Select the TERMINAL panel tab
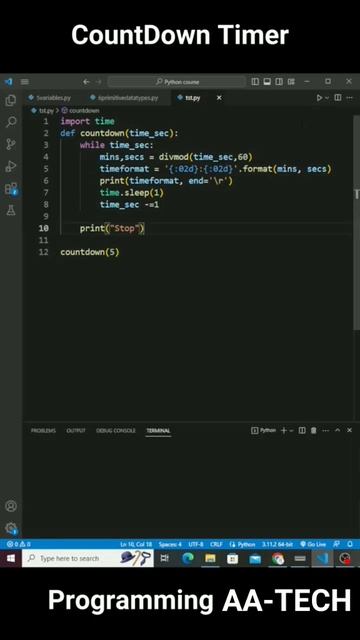Screen dimensions: 360x640 [158, 431]
